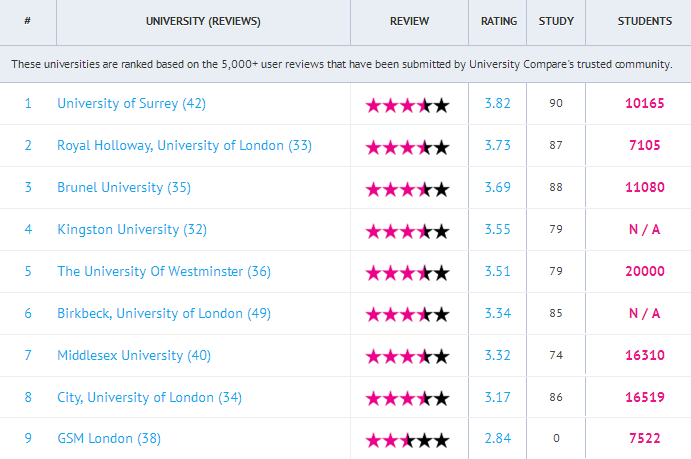Click the 11080 students value

645,187
